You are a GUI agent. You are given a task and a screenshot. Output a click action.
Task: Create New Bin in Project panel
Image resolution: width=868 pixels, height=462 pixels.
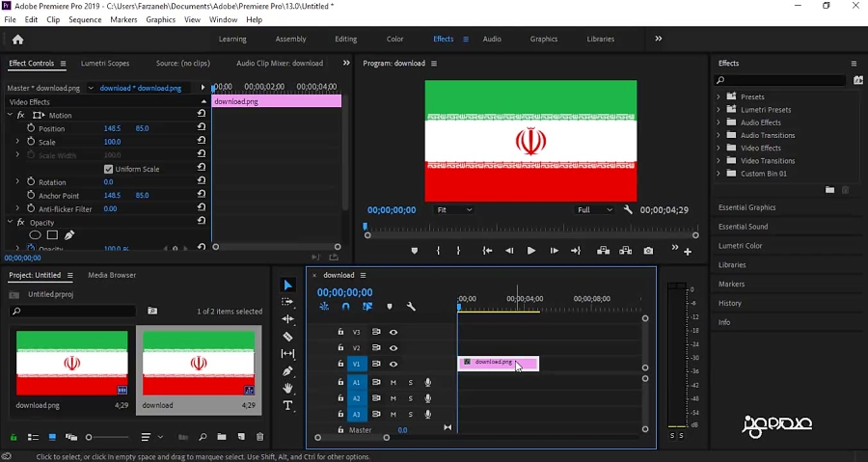point(222,437)
